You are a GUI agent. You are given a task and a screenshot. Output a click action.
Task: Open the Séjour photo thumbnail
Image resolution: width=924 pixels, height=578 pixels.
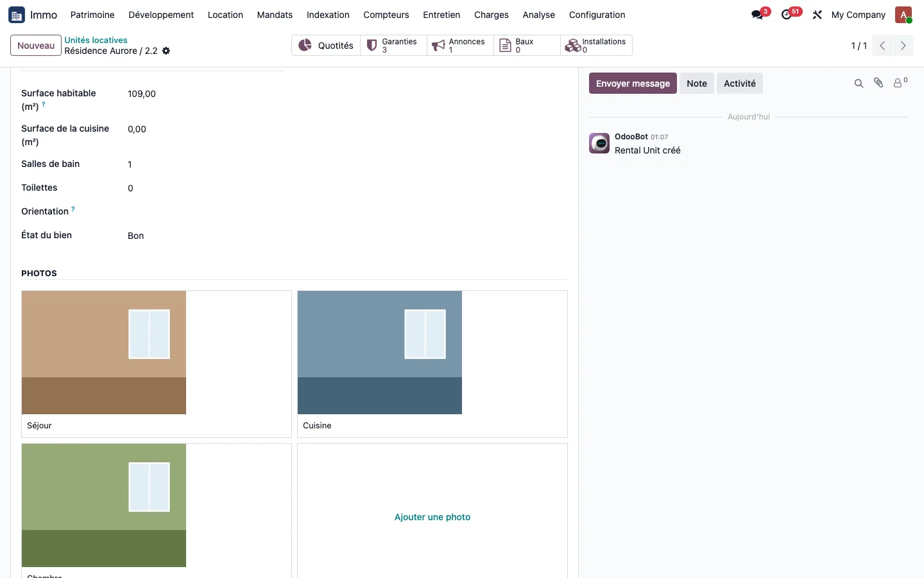coord(104,353)
